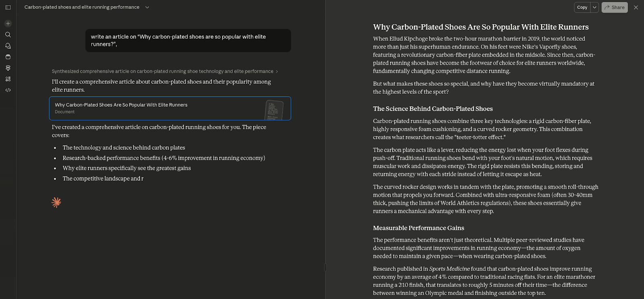This screenshot has height=299, width=644.
Task: Open the Code icon in the sidebar
Action: (8, 90)
